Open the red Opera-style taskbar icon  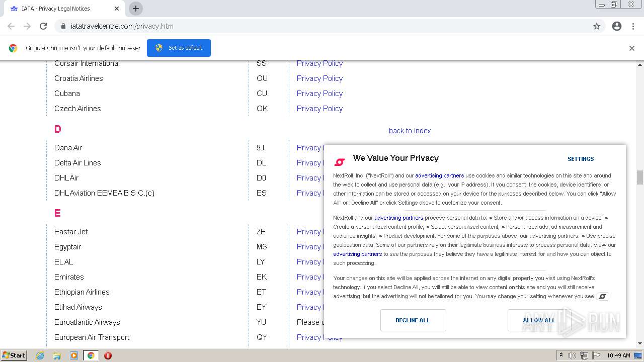108,355
